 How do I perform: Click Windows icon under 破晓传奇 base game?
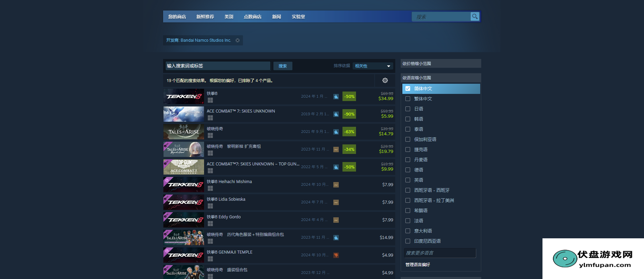pyautogui.click(x=210, y=135)
